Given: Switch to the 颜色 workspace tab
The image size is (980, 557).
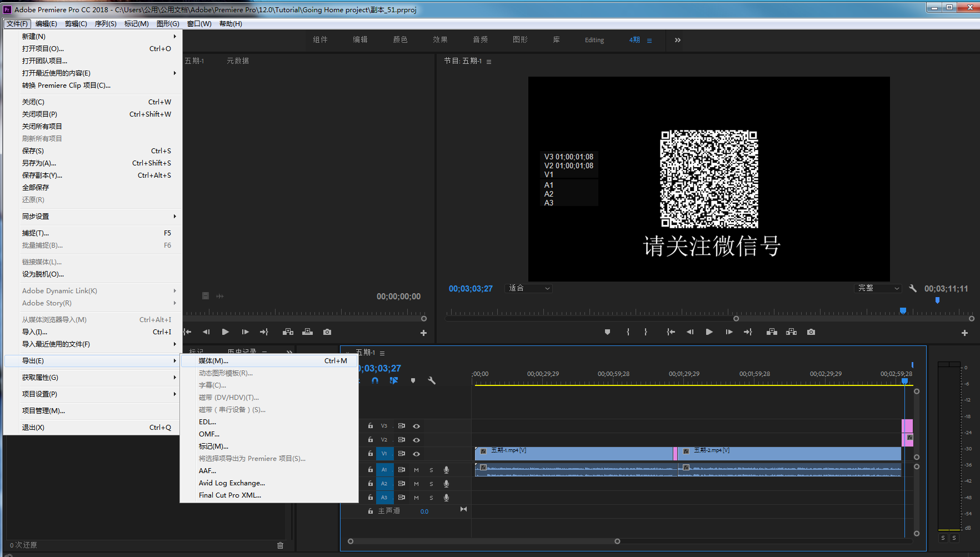Looking at the screenshot, I should (x=400, y=40).
